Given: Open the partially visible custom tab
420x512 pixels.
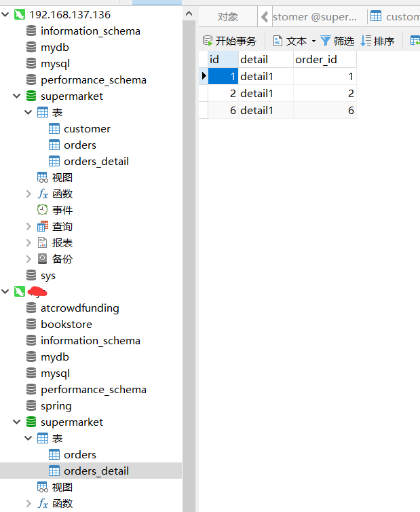Looking at the screenshot, I should (x=395, y=17).
